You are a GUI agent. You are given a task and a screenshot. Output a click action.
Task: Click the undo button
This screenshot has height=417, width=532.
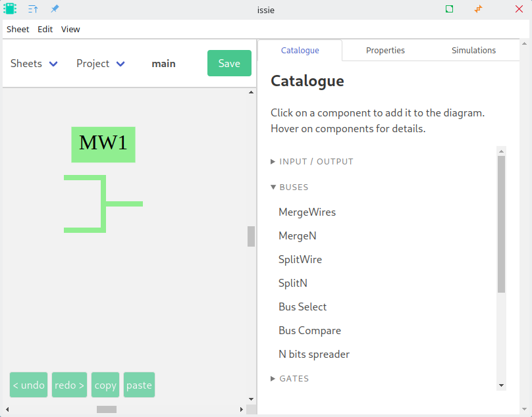pos(29,385)
